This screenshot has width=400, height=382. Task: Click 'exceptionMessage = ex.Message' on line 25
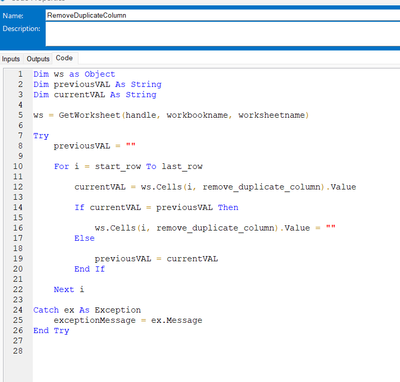(128, 320)
